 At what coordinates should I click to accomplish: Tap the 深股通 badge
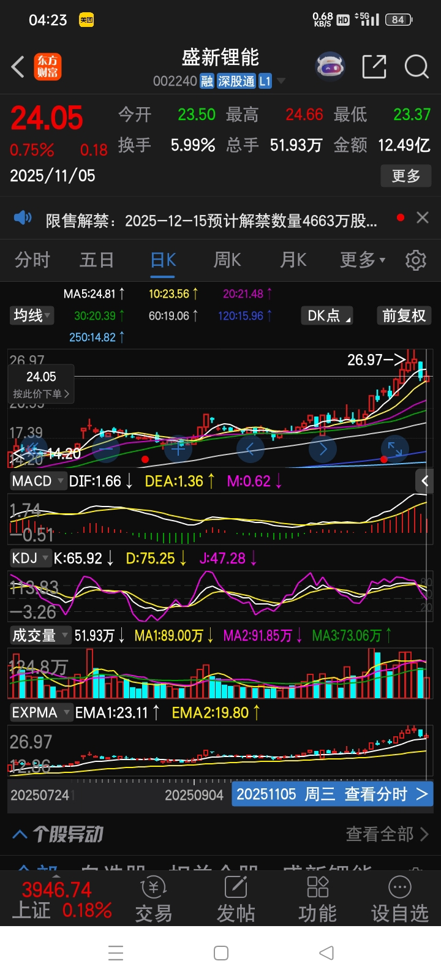236,81
